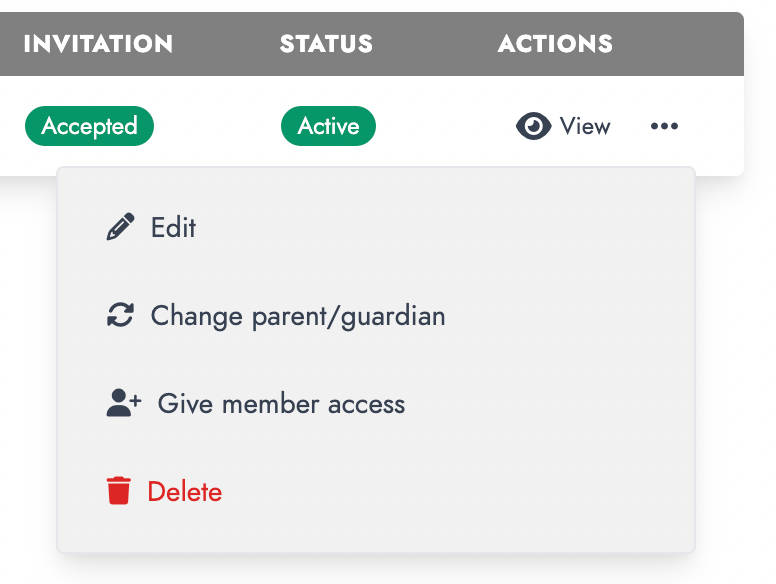Image resolution: width=776 pixels, height=584 pixels.
Task: Click the eye icon beside View
Action: pos(534,126)
